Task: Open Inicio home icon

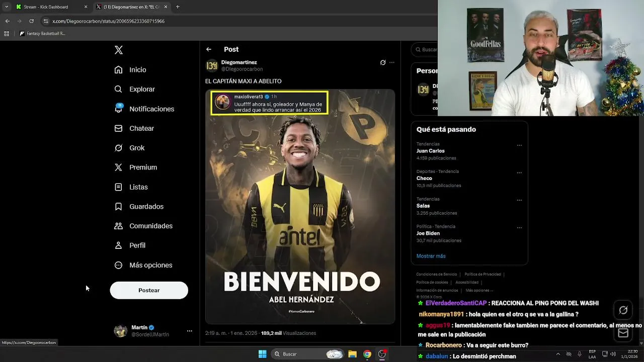Action: 118,70
